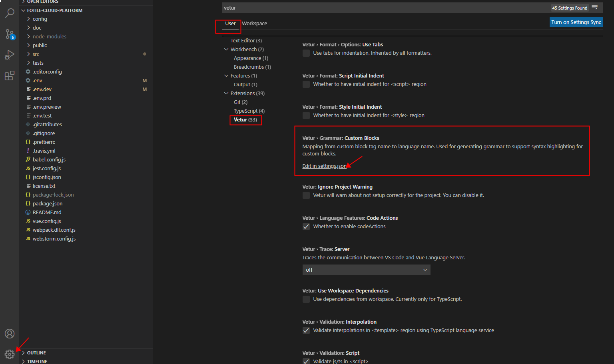Select Vetur (33) settings category
The image size is (614, 364).
click(245, 120)
